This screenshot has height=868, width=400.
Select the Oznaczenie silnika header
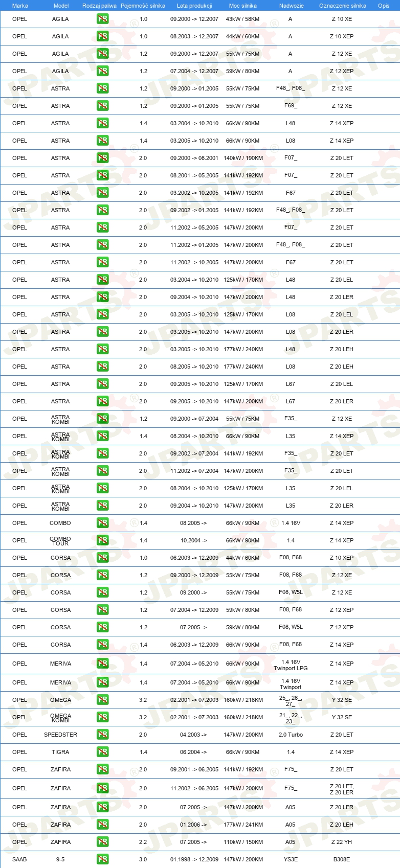click(343, 6)
